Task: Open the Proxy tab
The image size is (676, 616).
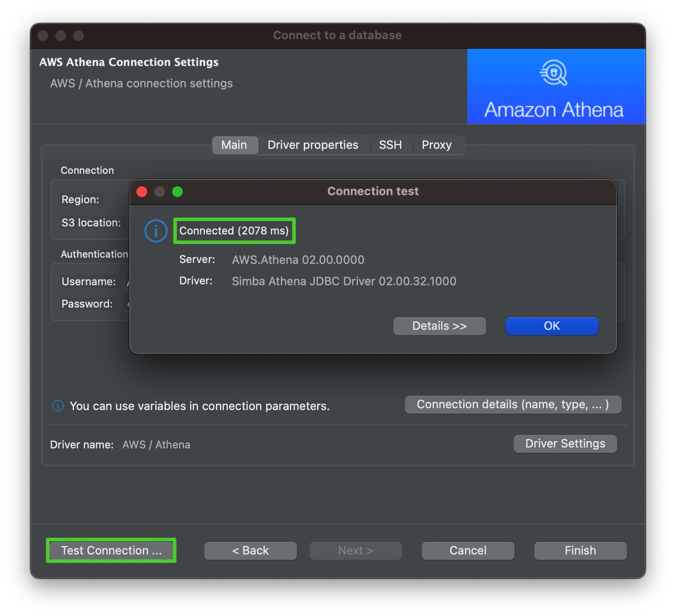Action: tap(437, 145)
